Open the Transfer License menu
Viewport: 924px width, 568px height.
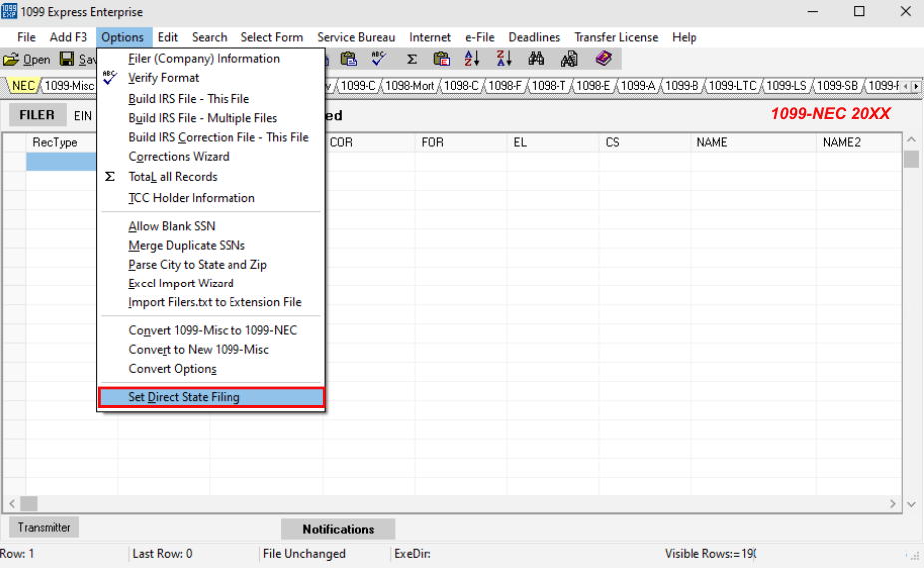pyautogui.click(x=616, y=37)
